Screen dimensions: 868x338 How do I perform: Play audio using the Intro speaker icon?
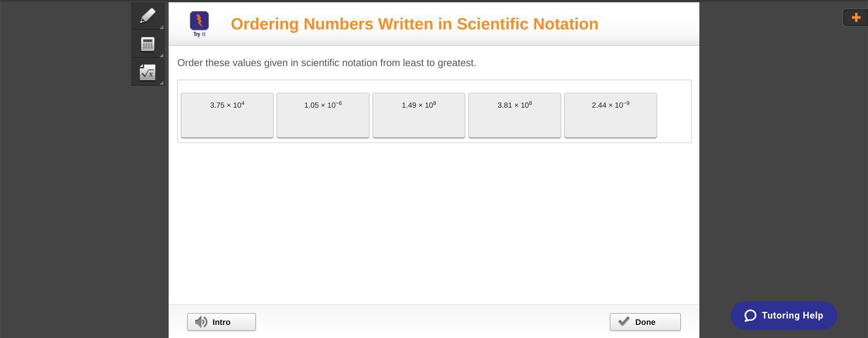pos(201,322)
